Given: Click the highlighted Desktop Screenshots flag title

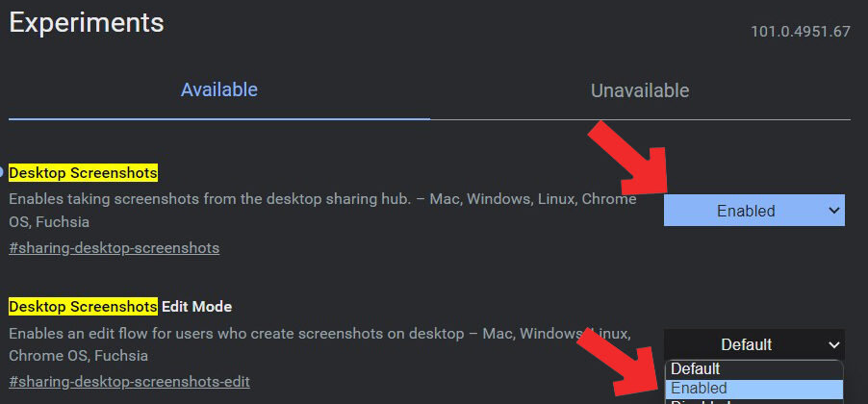Looking at the screenshot, I should (x=83, y=173).
